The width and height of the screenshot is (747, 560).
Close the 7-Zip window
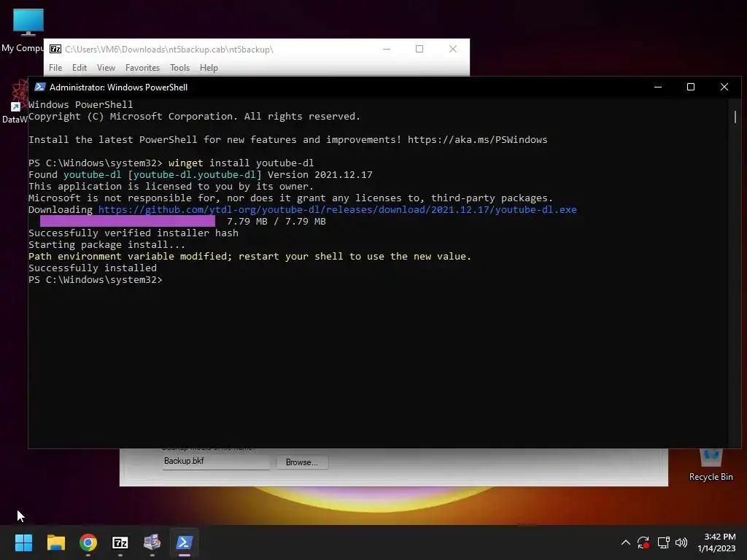point(453,49)
